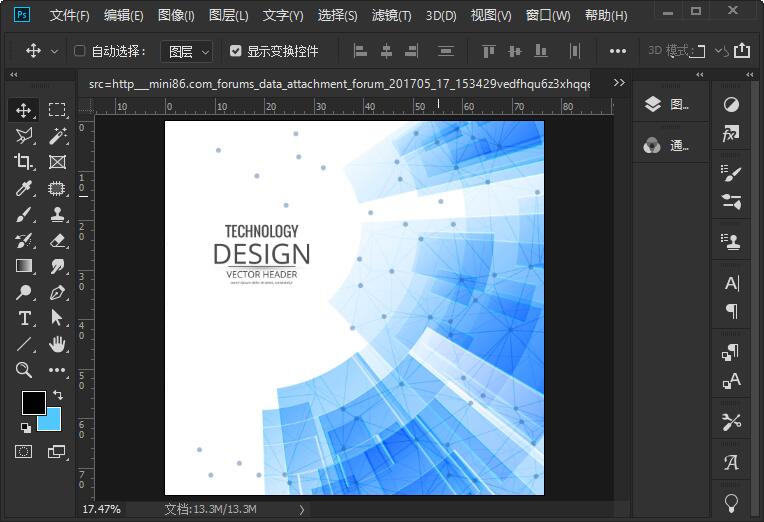764x522 pixels.
Task: Select the Line tool
Action: [23, 344]
